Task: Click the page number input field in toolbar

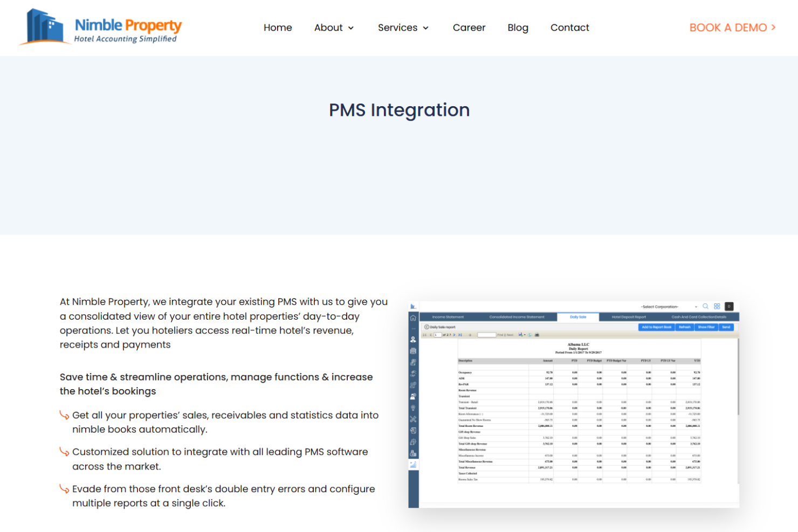Action: tap(437, 335)
